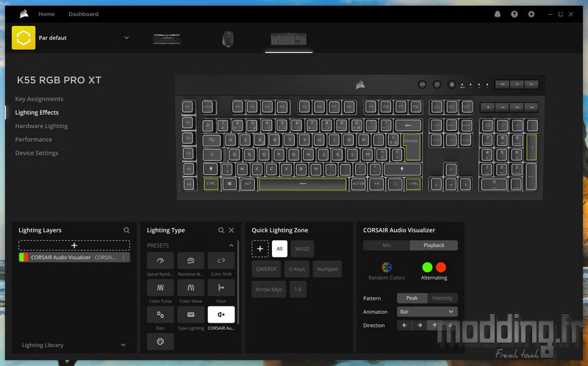Choose the Color Wave preset
Viewport: 588px width, 366px height.
pyautogui.click(x=191, y=287)
